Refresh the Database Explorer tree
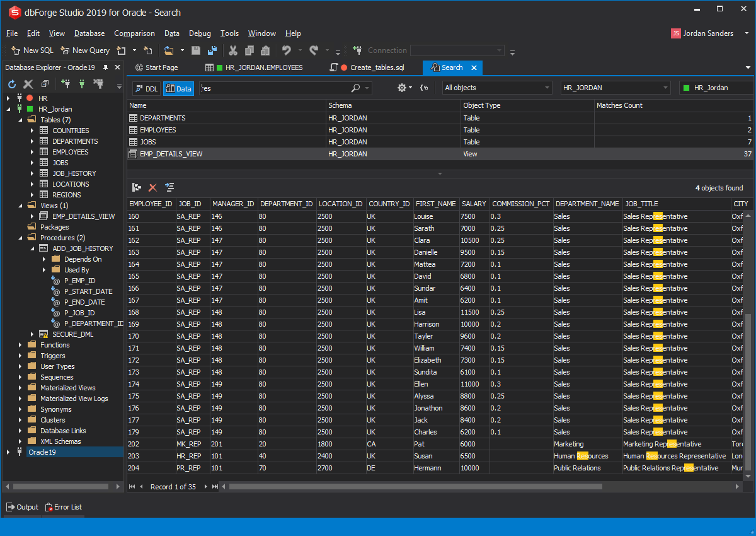 click(x=12, y=84)
